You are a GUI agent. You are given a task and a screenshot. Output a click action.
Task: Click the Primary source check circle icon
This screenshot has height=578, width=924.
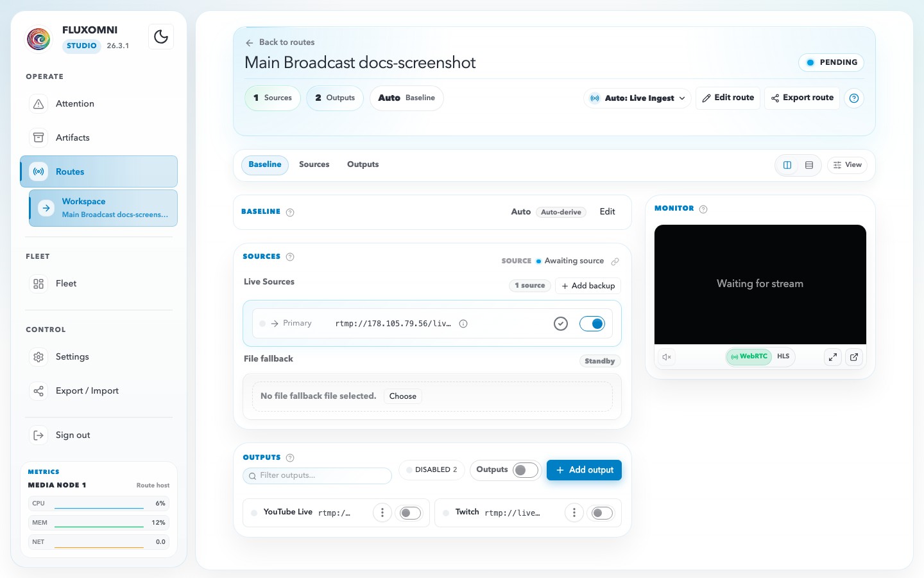(x=561, y=324)
